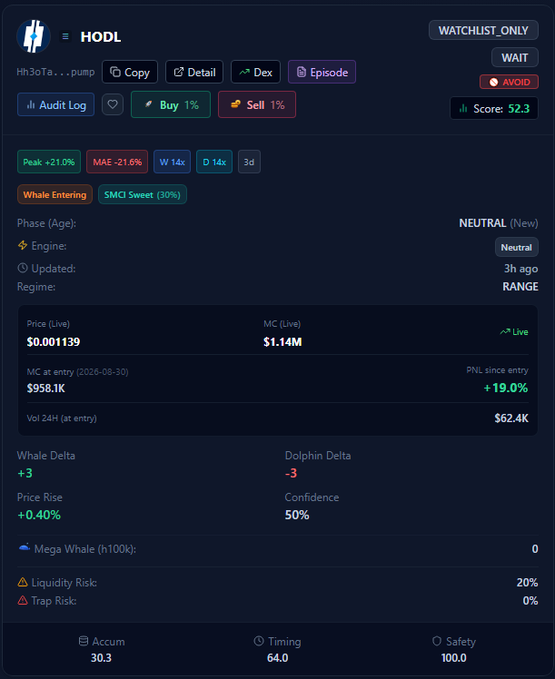Click the lightning Engine icon
This screenshot has width=555, height=679.
[23, 246]
